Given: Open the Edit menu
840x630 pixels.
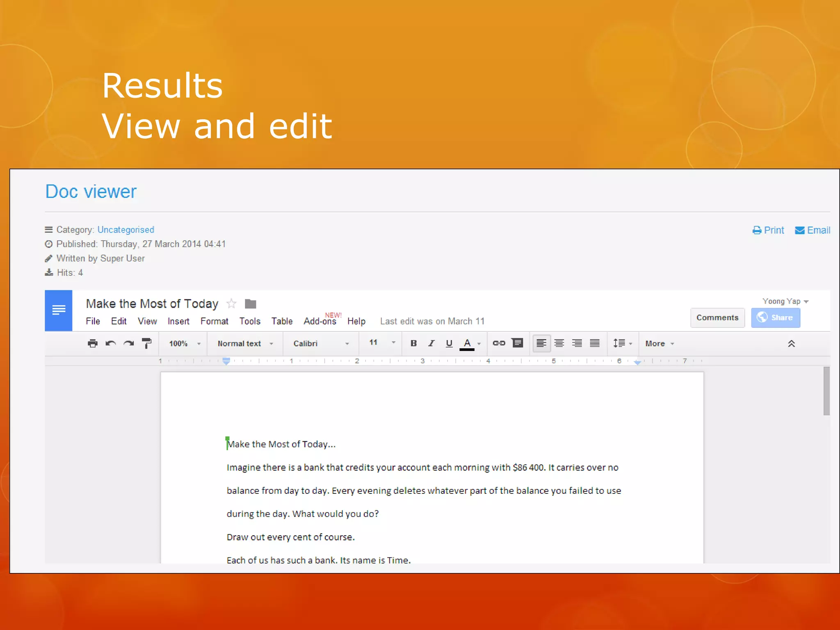Looking at the screenshot, I should (x=119, y=321).
